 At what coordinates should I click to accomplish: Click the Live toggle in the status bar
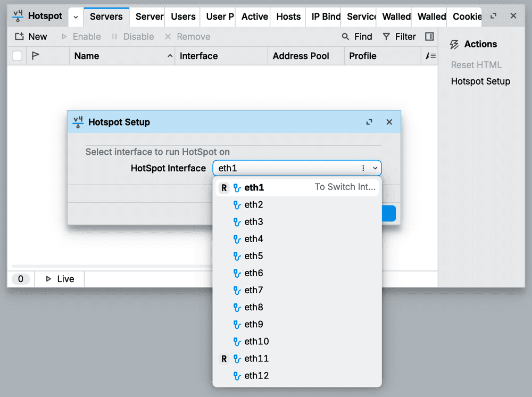pos(60,279)
